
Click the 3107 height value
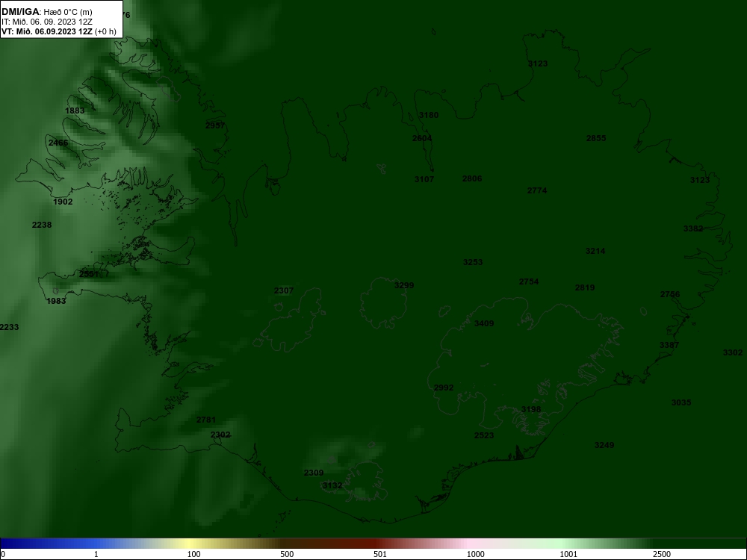pyautogui.click(x=424, y=179)
